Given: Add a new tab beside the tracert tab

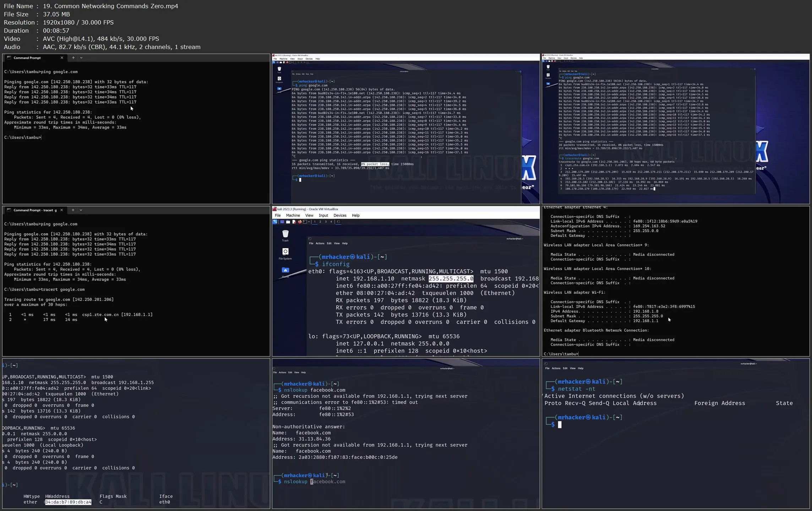Looking at the screenshot, I should pos(73,210).
